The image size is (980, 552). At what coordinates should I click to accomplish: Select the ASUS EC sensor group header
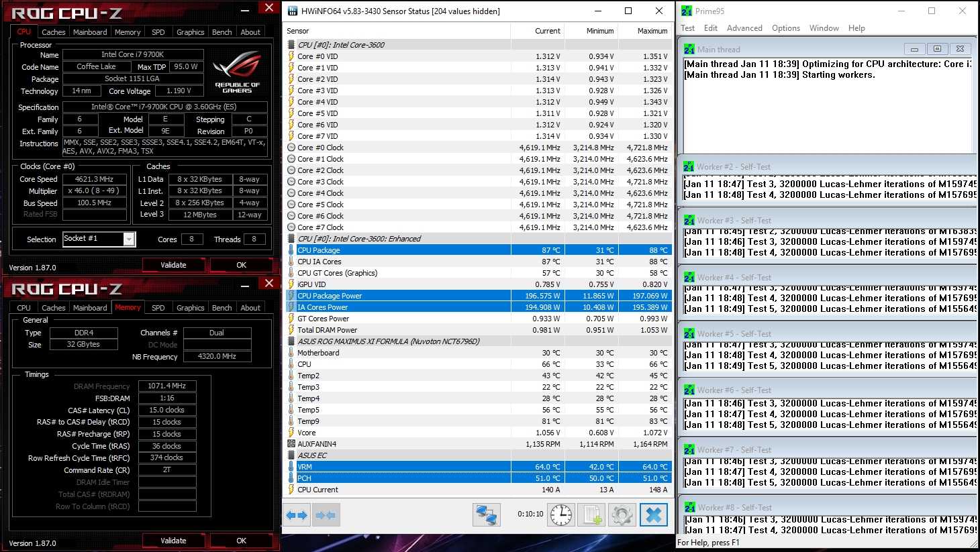(x=312, y=455)
